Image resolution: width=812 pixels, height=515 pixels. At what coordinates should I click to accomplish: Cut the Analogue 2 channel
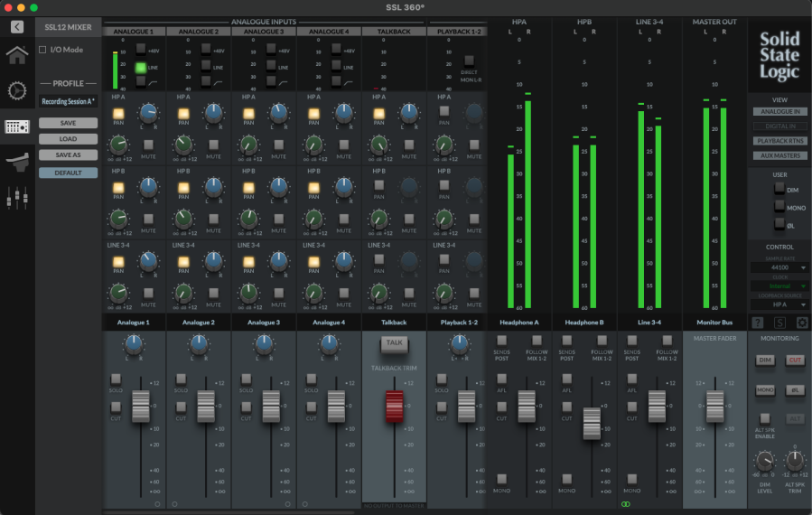[x=182, y=407]
